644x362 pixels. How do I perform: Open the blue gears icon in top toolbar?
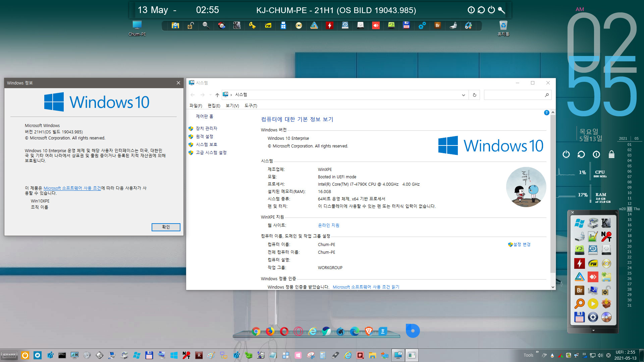(422, 25)
